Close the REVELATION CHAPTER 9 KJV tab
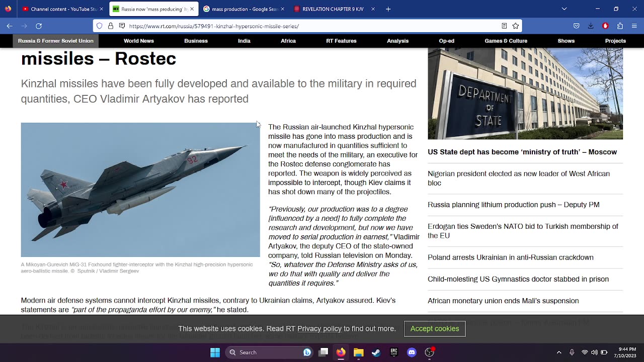Image resolution: width=644 pixels, height=362 pixels. [x=373, y=9]
